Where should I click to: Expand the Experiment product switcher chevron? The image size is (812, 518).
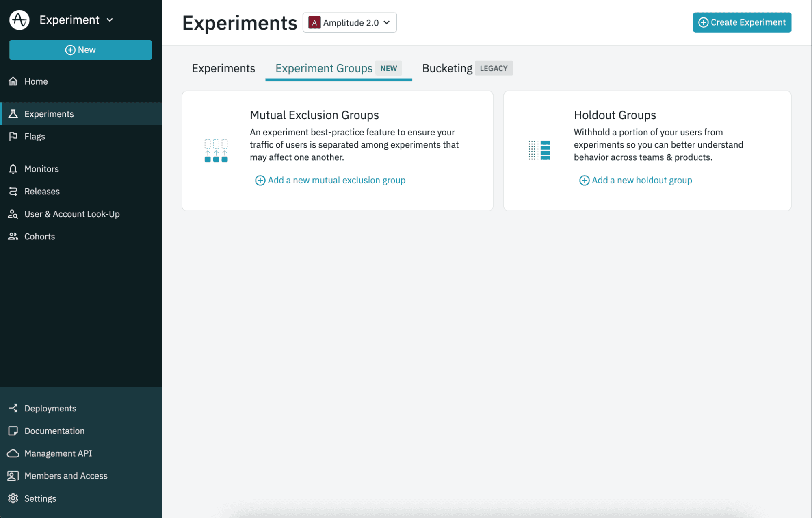tap(110, 20)
